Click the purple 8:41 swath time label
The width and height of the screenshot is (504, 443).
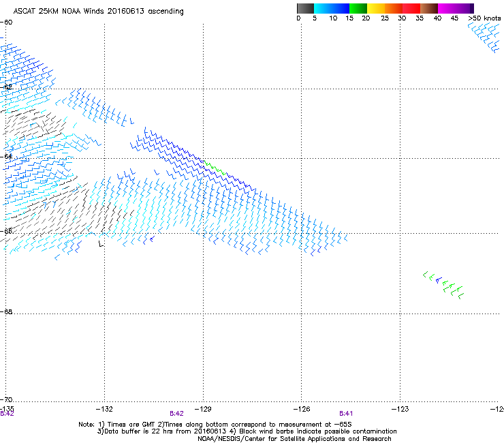346,414
